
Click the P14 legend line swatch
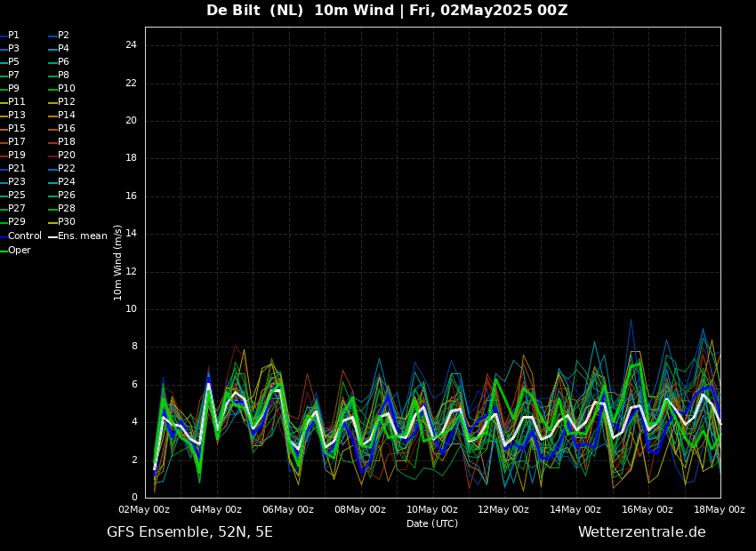pos(52,116)
